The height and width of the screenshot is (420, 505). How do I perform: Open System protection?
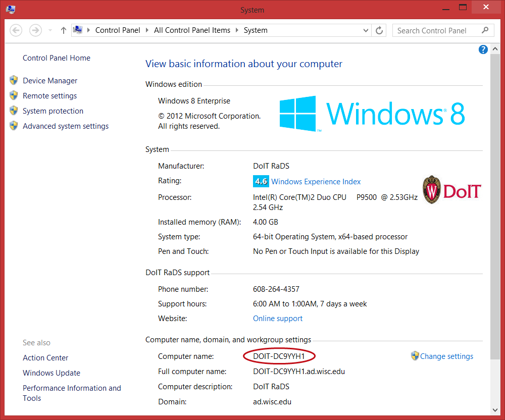[53, 111]
